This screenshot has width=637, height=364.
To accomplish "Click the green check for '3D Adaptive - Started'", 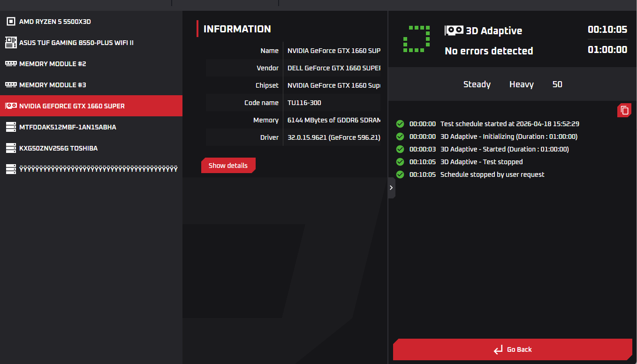I will [x=400, y=149].
